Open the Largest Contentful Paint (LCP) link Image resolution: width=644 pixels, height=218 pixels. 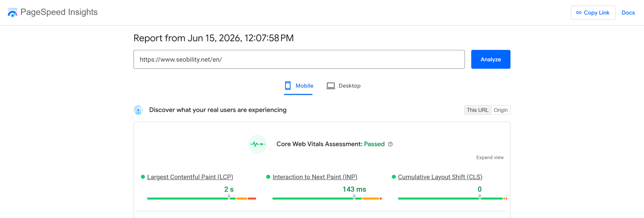[190, 177]
